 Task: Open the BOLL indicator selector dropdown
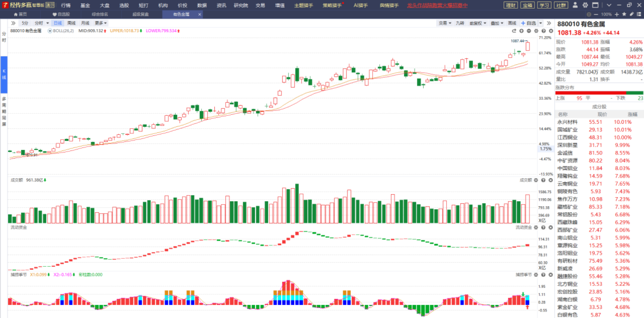tap(50, 31)
